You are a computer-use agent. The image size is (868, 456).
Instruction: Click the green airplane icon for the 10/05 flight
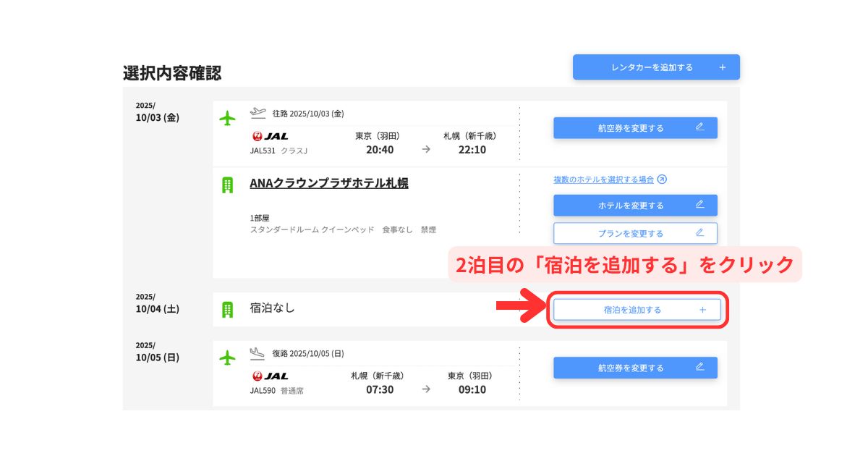[228, 358]
